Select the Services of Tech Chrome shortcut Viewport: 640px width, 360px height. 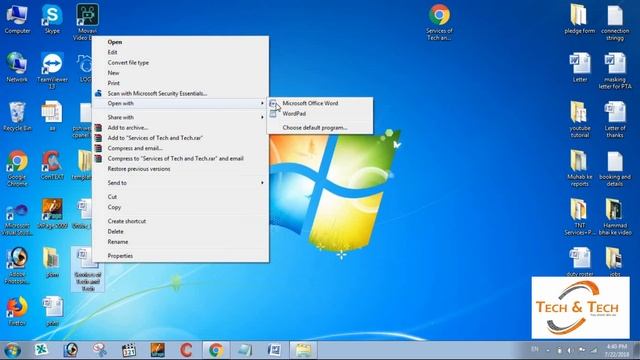(439, 22)
